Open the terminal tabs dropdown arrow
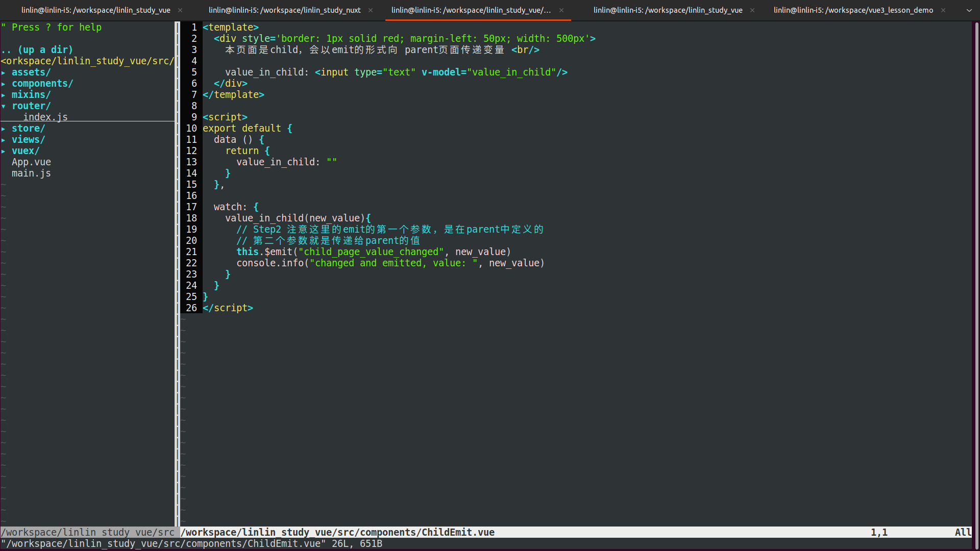This screenshot has width=980, height=551. coord(969,10)
